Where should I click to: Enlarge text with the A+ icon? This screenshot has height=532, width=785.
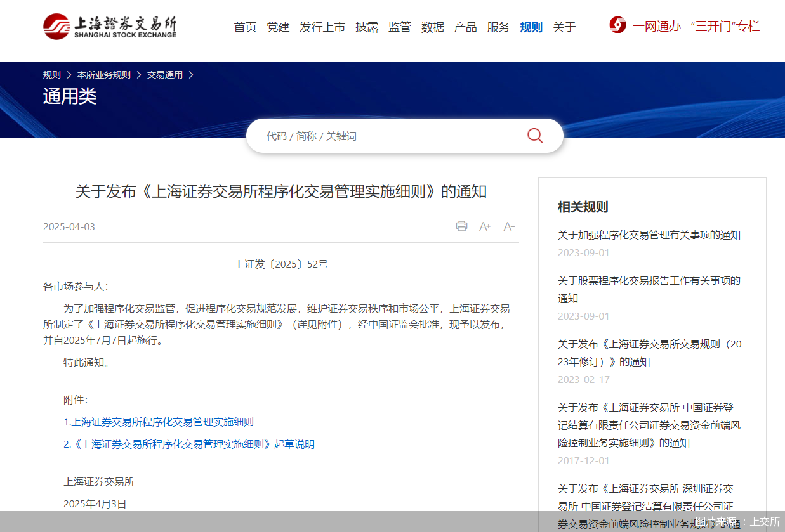pyautogui.click(x=485, y=226)
